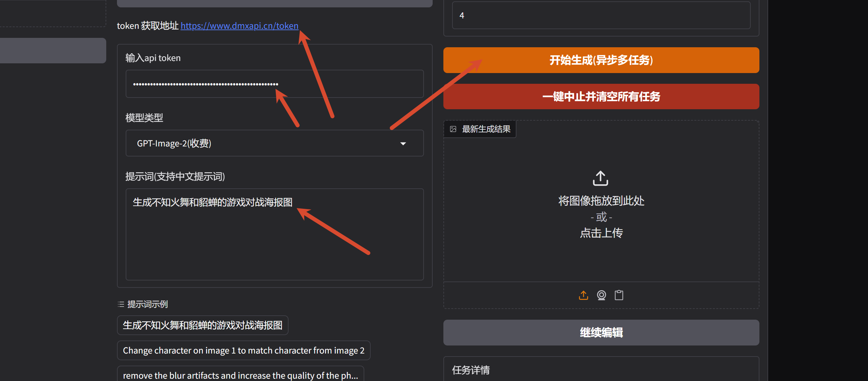Click 开始生成(异步多任务) button
The width and height of the screenshot is (868, 381).
[x=601, y=60]
